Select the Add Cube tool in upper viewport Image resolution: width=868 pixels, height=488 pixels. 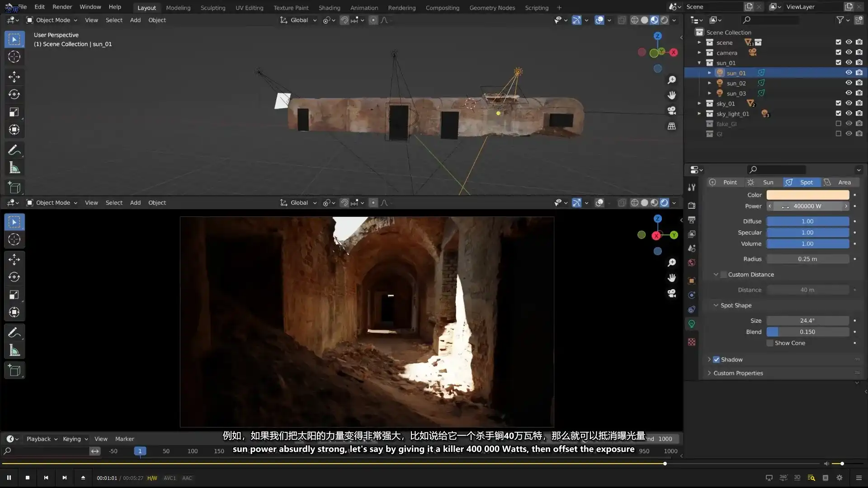pyautogui.click(x=14, y=188)
